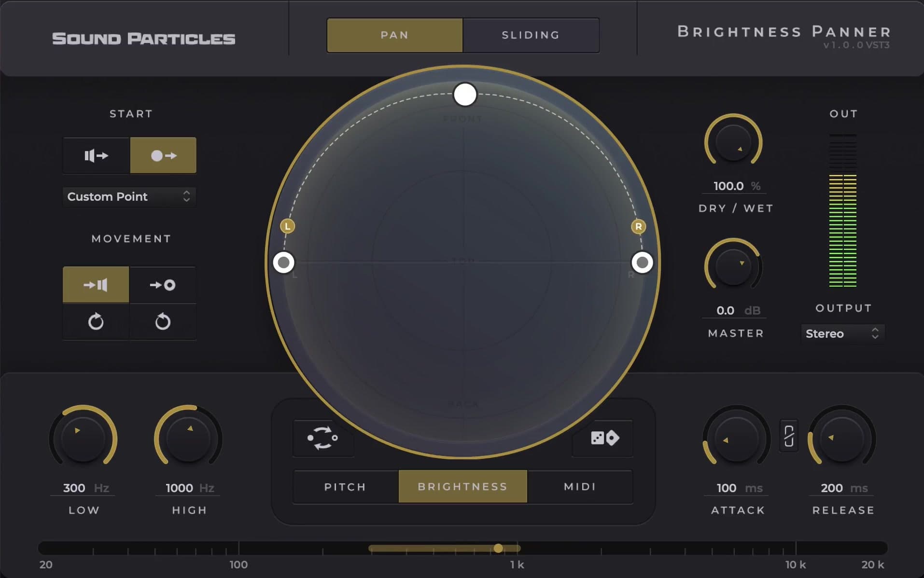This screenshot has width=924, height=578.
Task: Click the Dry/Wet knob
Action: (x=733, y=143)
